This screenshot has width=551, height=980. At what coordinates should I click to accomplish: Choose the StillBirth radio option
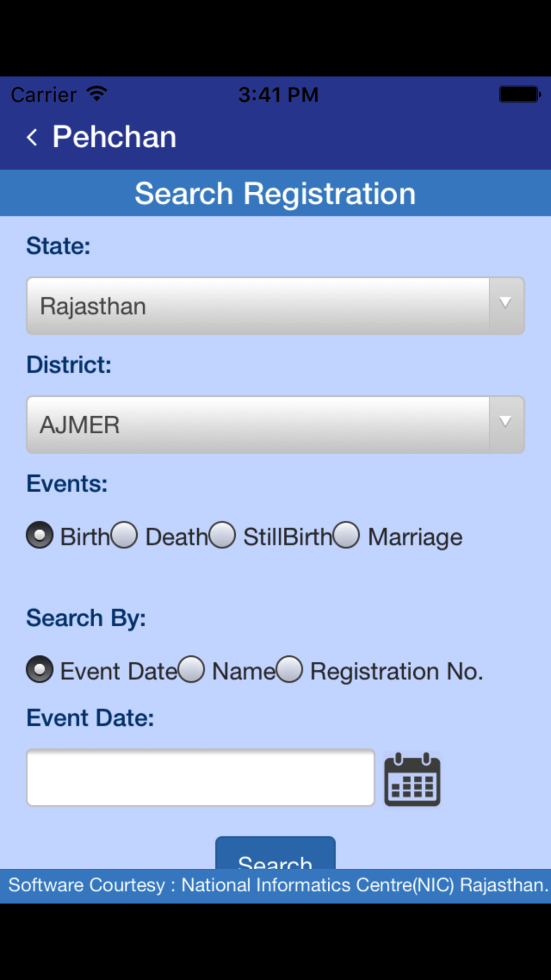coord(222,535)
